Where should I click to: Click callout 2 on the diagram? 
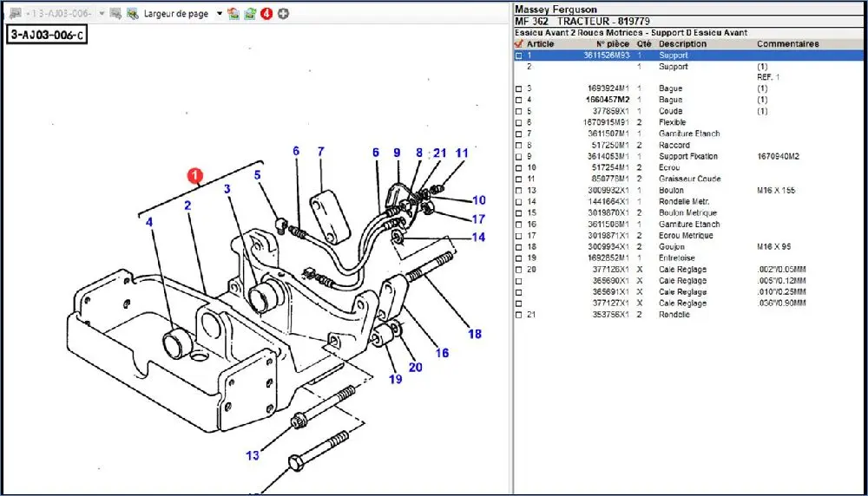click(x=187, y=206)
